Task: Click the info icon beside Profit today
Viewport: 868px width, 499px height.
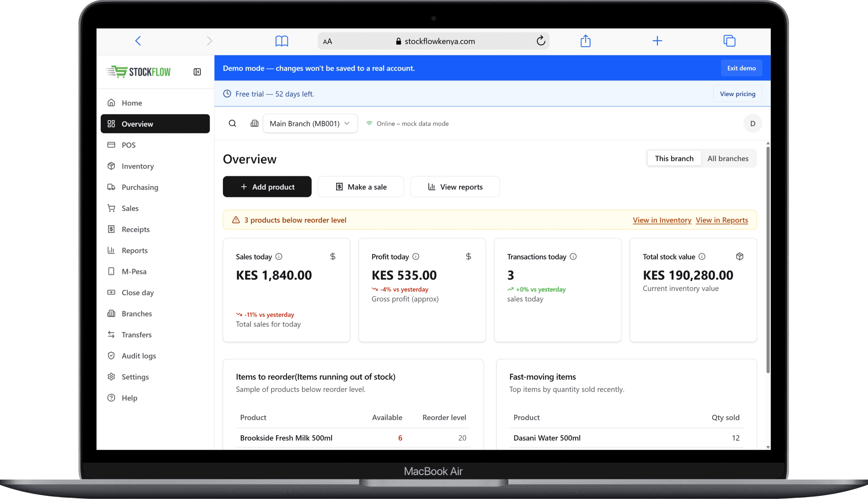Action: click(416, 256)
